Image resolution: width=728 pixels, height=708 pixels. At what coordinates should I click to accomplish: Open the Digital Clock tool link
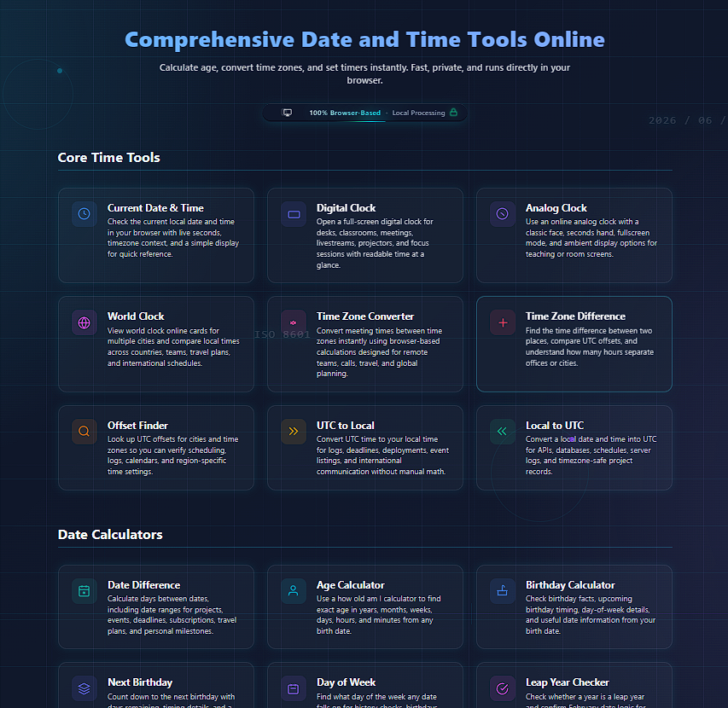[346, 208]
